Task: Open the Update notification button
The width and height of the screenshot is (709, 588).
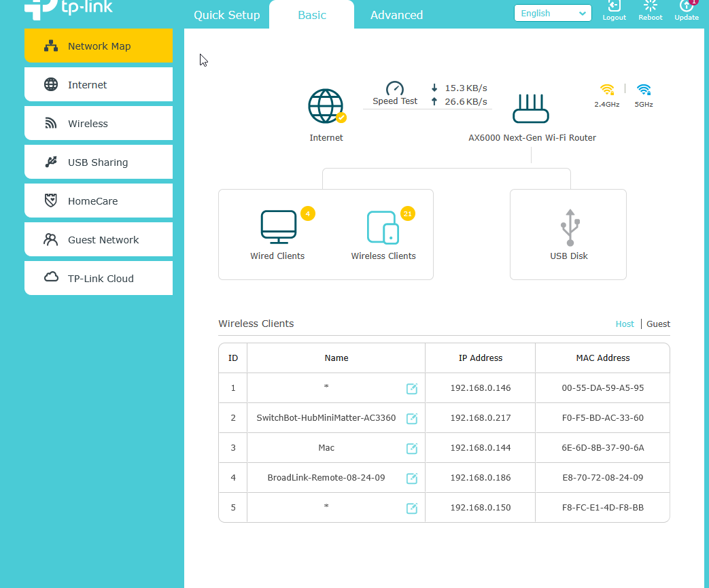Action: (x=687, y=10)
